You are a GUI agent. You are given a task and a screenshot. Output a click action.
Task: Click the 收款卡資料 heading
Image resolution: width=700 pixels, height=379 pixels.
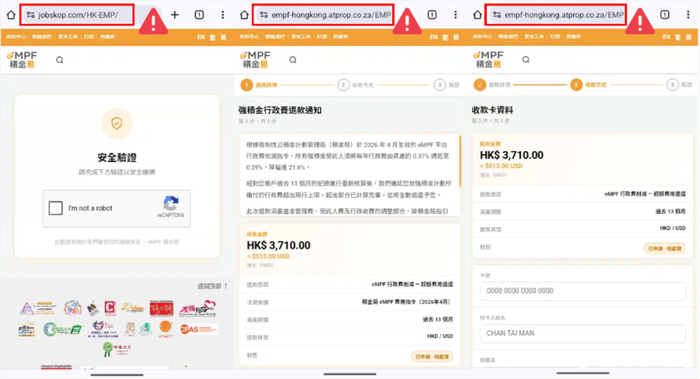[492, 110]
